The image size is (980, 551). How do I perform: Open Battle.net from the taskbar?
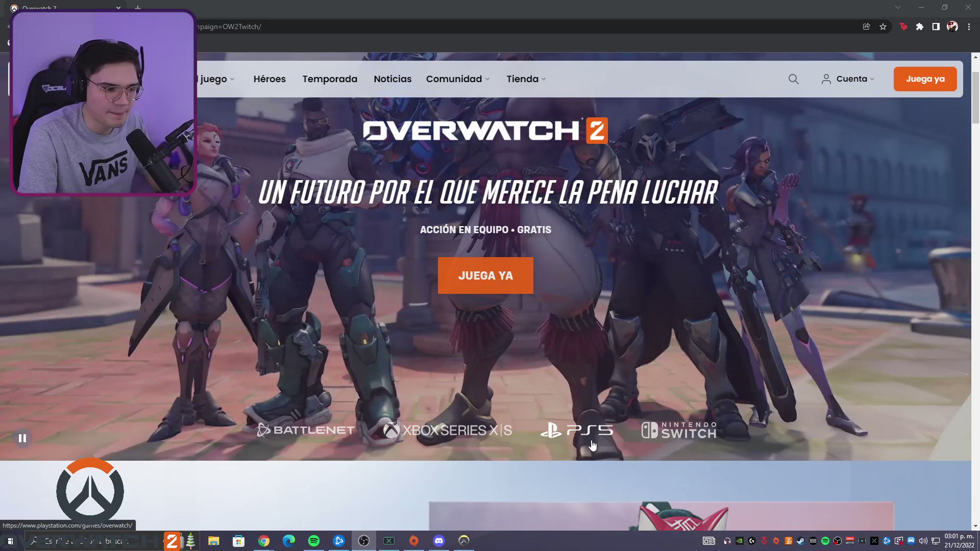point(338,541)
